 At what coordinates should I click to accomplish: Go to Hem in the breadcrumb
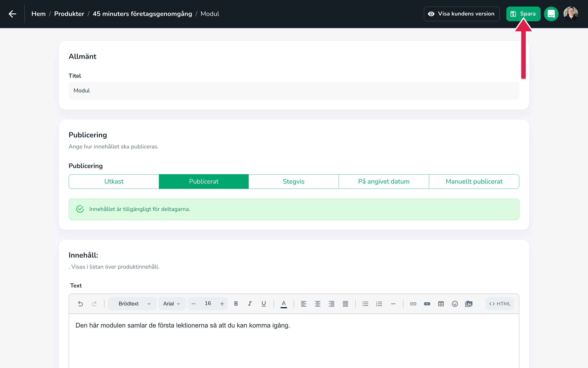pyautogui.click(x=39, y=14)
